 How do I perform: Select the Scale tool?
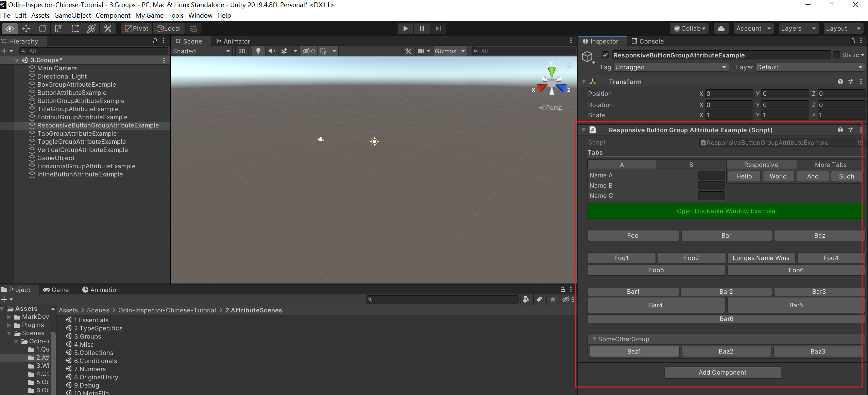pos(59,29)
